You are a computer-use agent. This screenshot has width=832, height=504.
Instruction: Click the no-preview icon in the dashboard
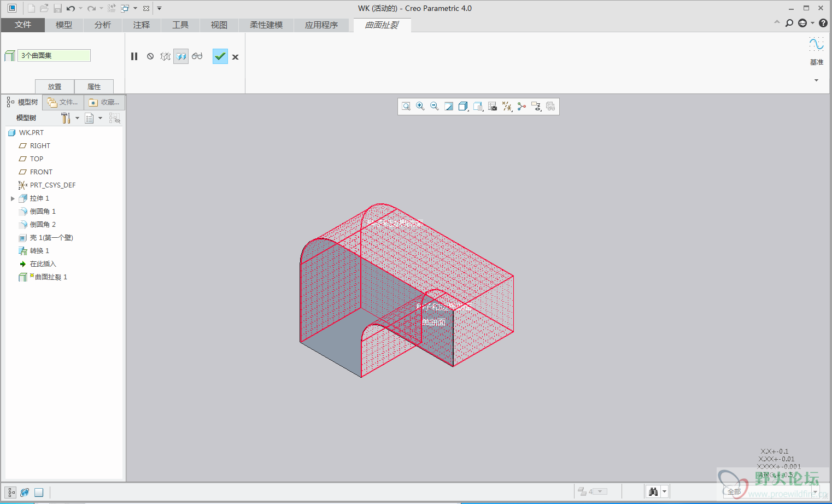[150, 56]
